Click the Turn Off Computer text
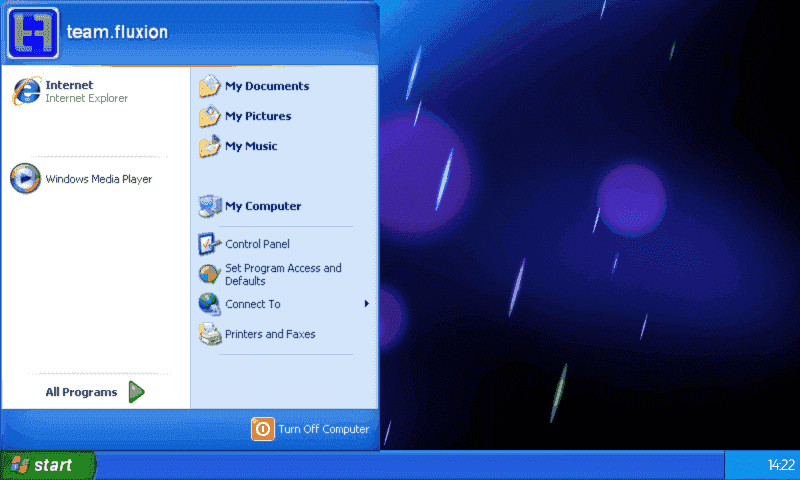800x480 pixels. pos(323,429)
